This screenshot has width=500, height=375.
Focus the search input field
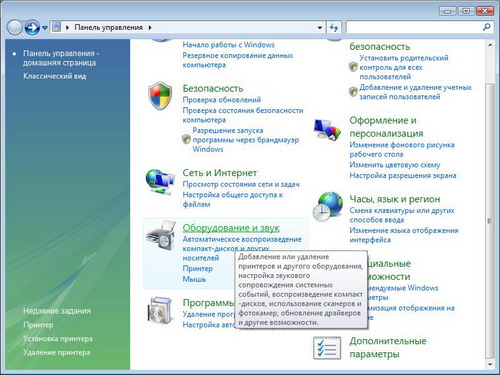pos(414,27)
